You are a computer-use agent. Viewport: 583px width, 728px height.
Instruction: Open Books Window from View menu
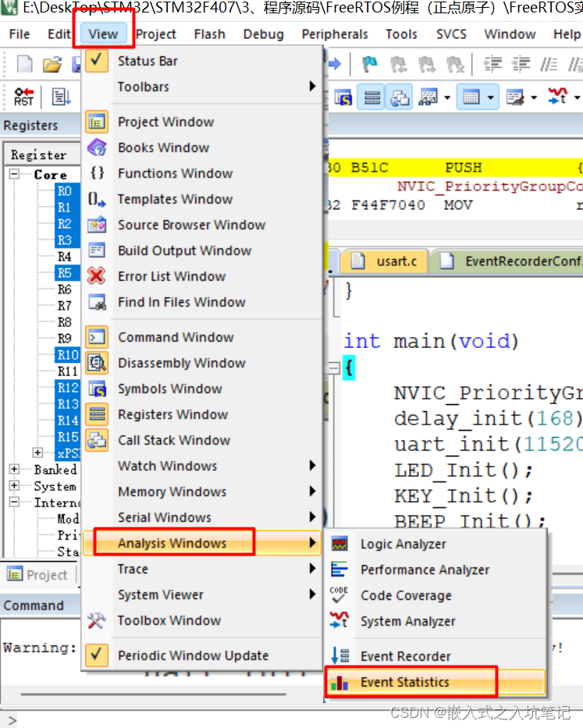(x=202, y=147)
